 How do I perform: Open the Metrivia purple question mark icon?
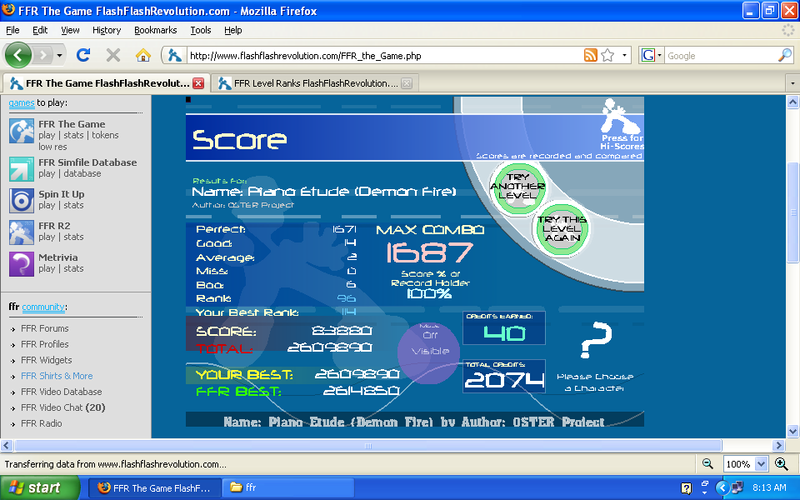[x=22, y=263]
